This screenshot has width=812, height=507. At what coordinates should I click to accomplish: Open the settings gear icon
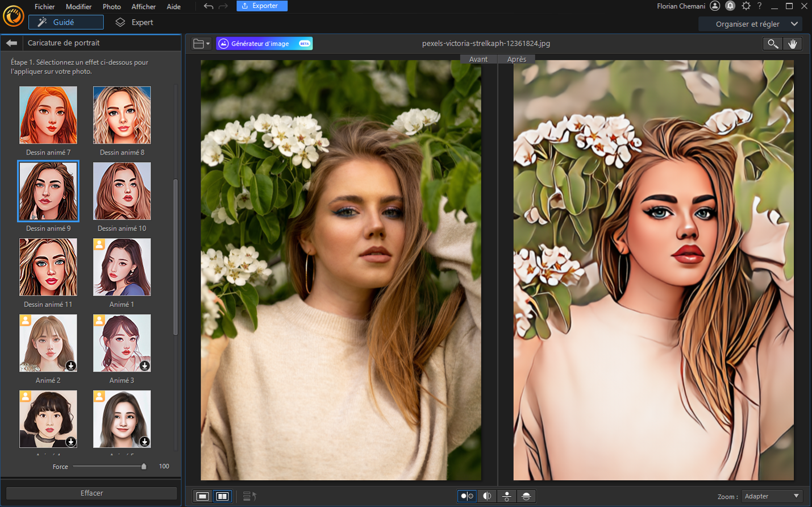746,6
